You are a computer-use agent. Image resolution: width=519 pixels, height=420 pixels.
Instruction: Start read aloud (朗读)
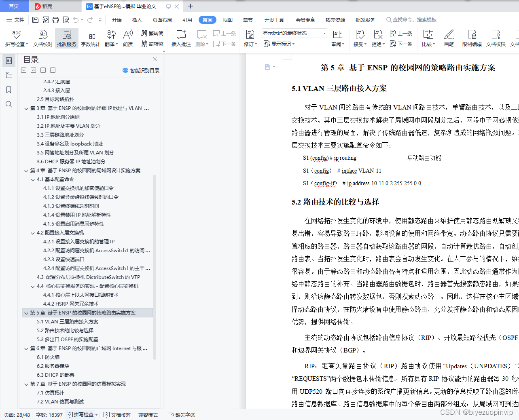[128, 38]
